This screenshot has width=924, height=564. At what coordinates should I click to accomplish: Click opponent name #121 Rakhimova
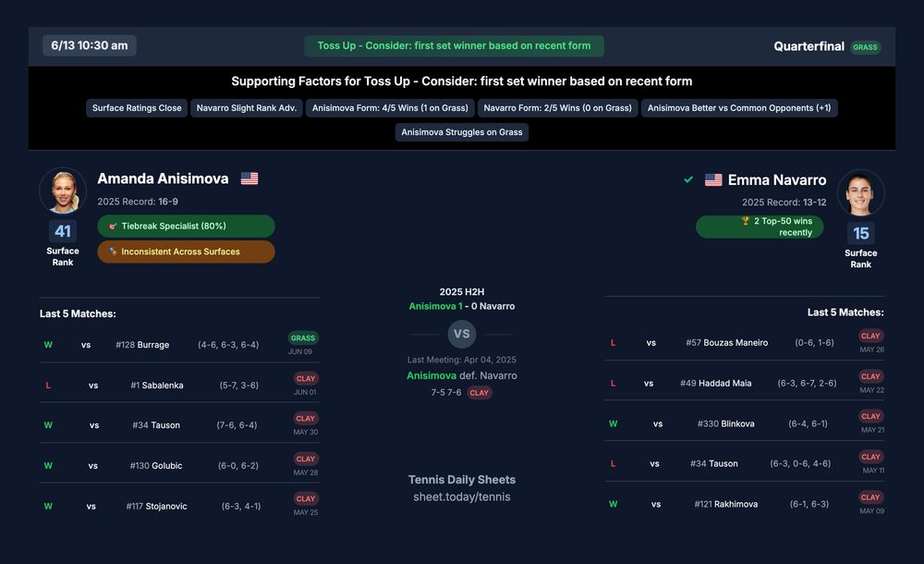pyautogui.click(x=725, y=504)
